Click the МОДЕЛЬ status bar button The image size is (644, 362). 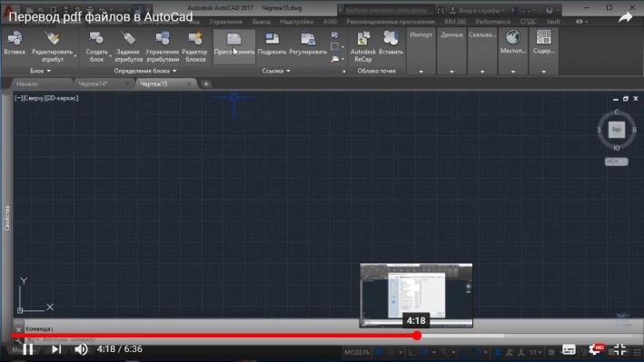pyautogui.click(x=357, y=352)
